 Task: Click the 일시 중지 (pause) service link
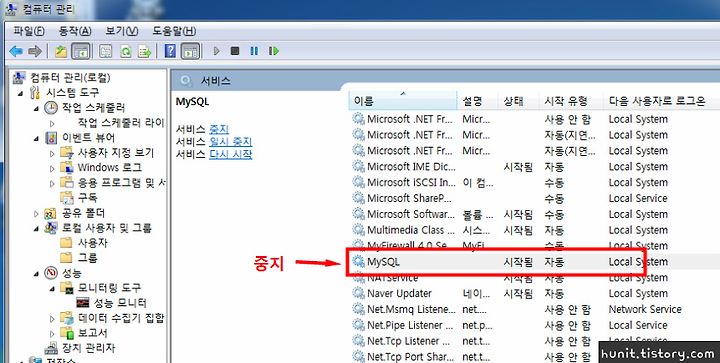[x=231, y=141]
